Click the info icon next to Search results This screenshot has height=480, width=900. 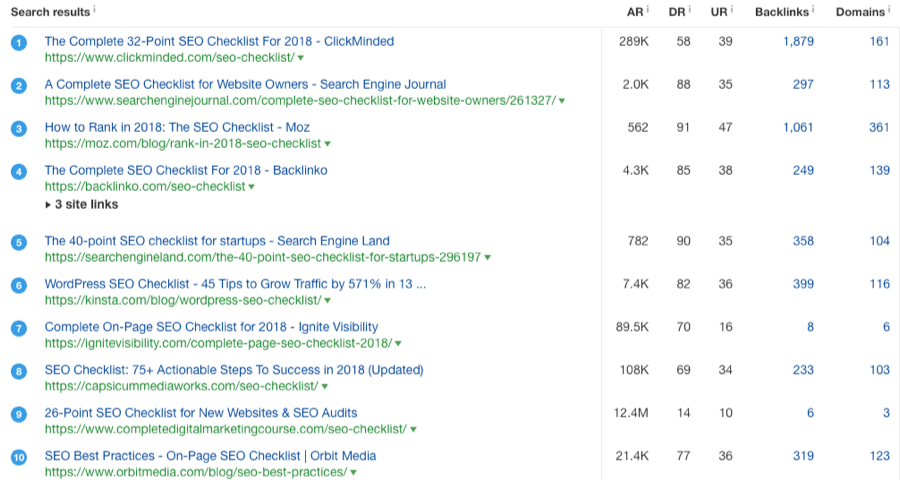coord(94,9)
